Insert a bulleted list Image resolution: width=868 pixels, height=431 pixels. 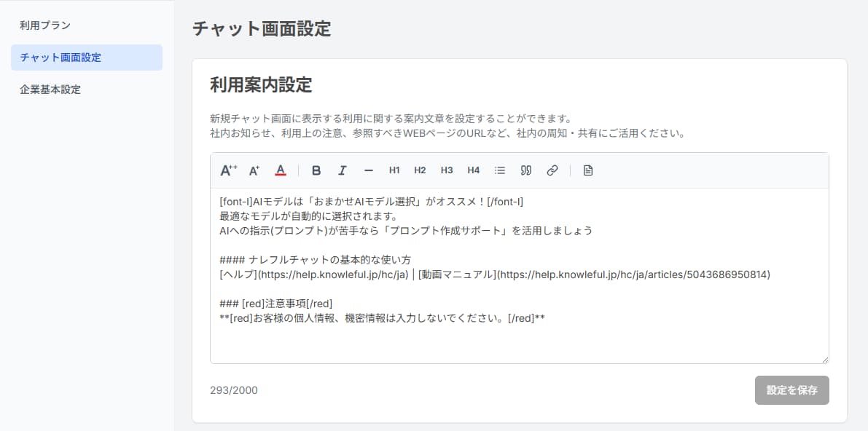pyautogui.click(x=499, y=170)
